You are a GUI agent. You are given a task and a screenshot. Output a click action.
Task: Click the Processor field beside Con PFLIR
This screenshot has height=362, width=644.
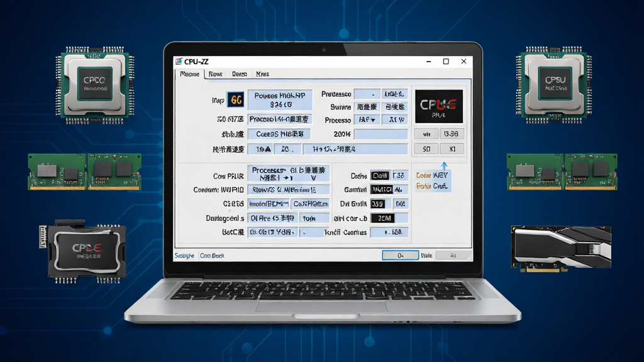tap(288, 174)
